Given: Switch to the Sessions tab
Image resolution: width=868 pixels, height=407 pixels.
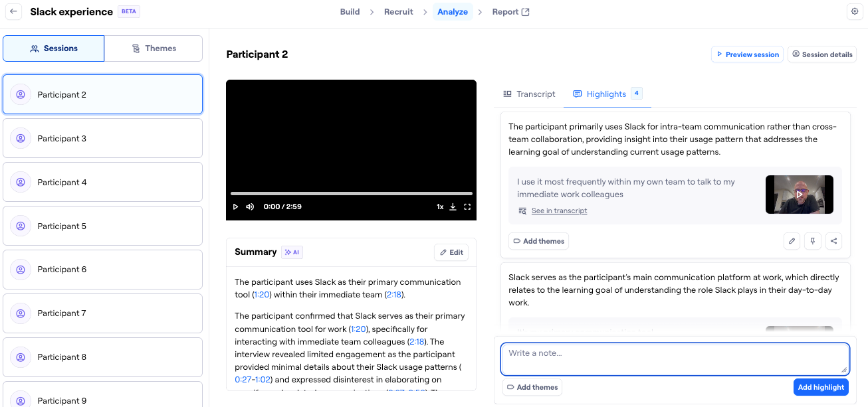Looking at the screenshot, I should 54,48.
